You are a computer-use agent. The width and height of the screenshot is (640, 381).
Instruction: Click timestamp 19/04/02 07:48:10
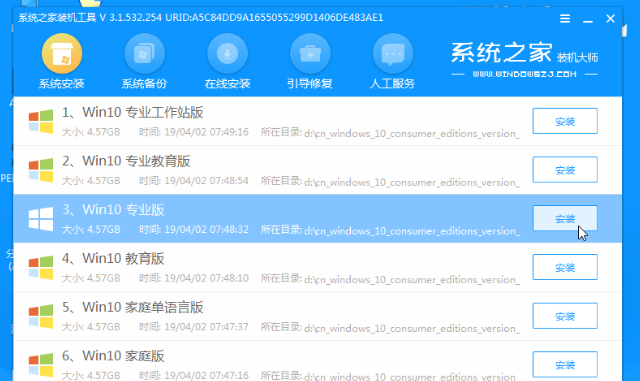[207, 279]
